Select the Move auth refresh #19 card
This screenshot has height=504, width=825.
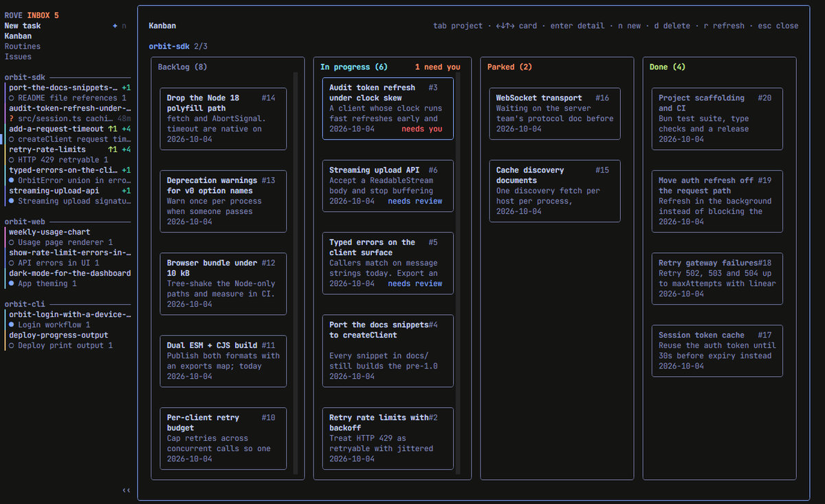[717, 201]
